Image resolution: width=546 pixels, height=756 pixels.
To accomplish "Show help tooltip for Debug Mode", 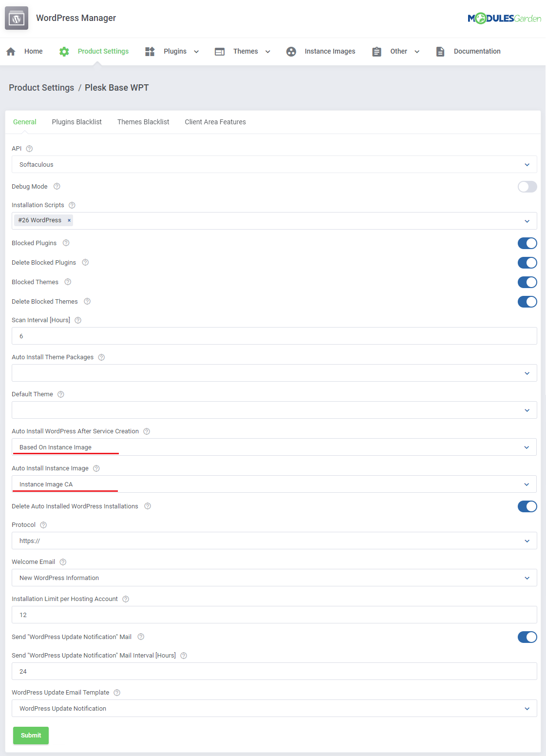I will click(57, 186).
